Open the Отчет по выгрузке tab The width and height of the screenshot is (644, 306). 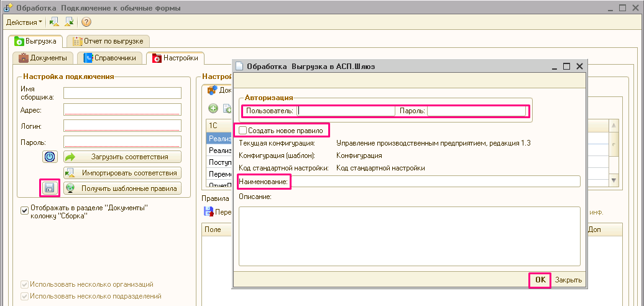pos(108,41)
